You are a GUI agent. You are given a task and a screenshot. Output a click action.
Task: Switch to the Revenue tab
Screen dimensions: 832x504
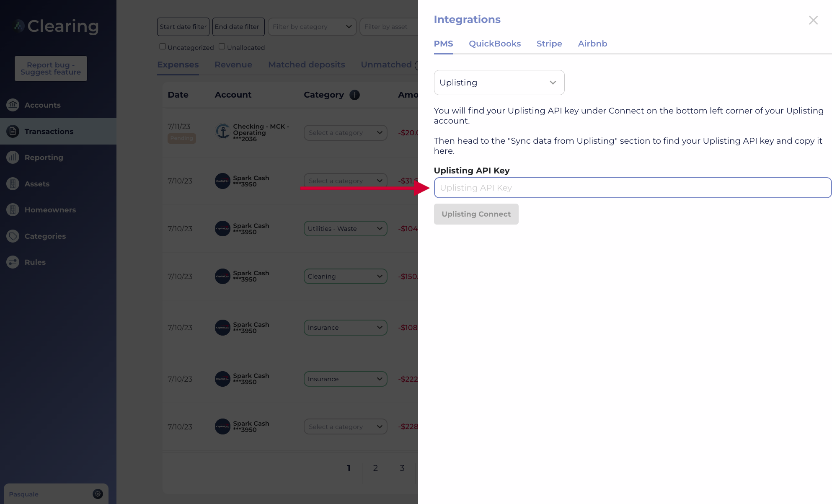[233, 65]
